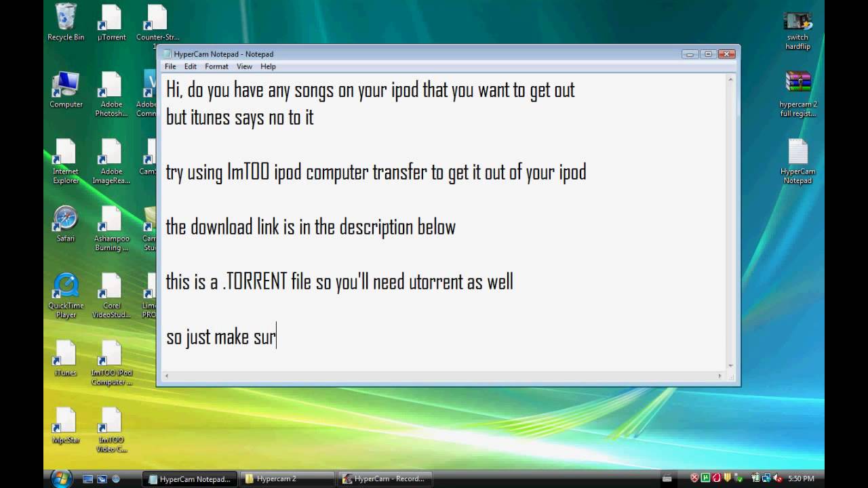Click the Notepad horizontal scrollbar right arrow
Viewport: 868px width, 488px height.
coord(720,375)
